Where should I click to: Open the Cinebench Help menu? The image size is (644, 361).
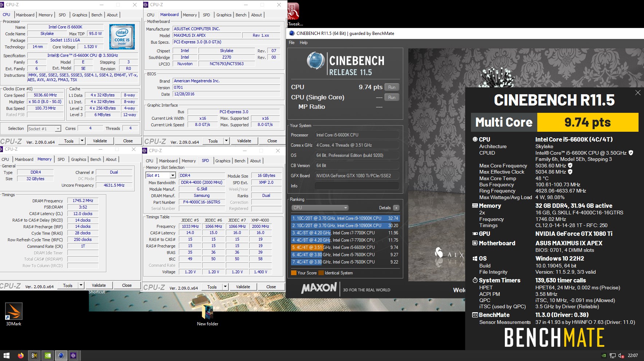pyautogui.click(x=303, y=43)
